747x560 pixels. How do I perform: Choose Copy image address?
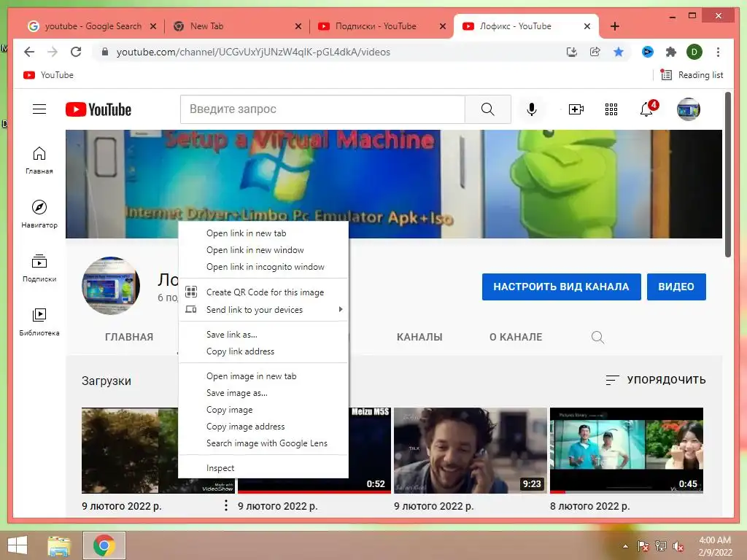[x=263, y=426]
